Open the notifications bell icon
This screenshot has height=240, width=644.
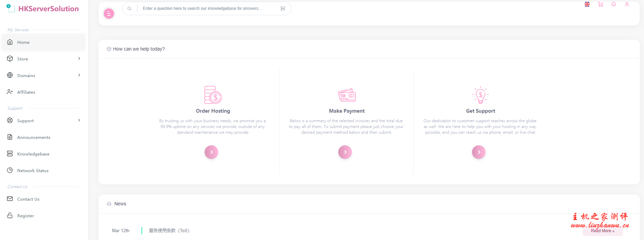pos(613,4)
